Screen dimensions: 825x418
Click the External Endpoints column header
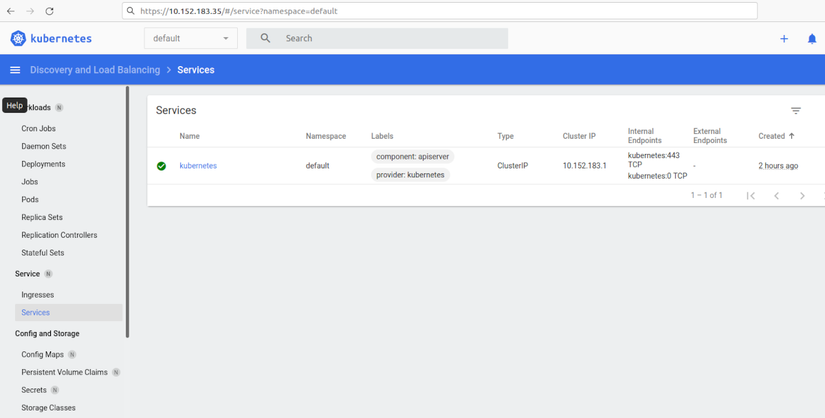(710, 136)
